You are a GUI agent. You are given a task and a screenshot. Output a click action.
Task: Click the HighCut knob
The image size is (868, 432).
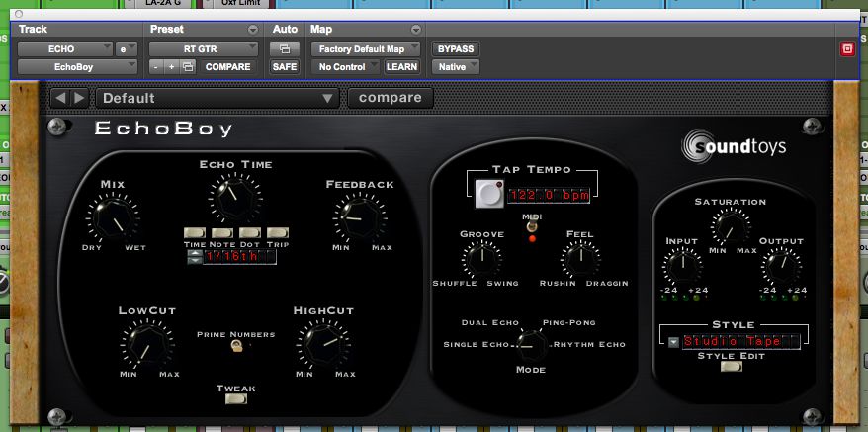click(323, 344)
